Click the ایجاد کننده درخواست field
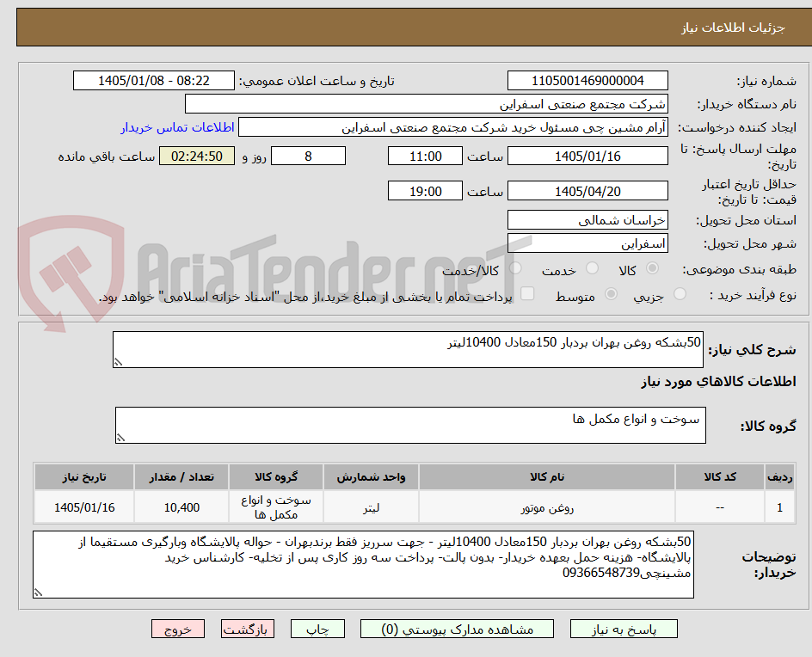 point(453,127)
